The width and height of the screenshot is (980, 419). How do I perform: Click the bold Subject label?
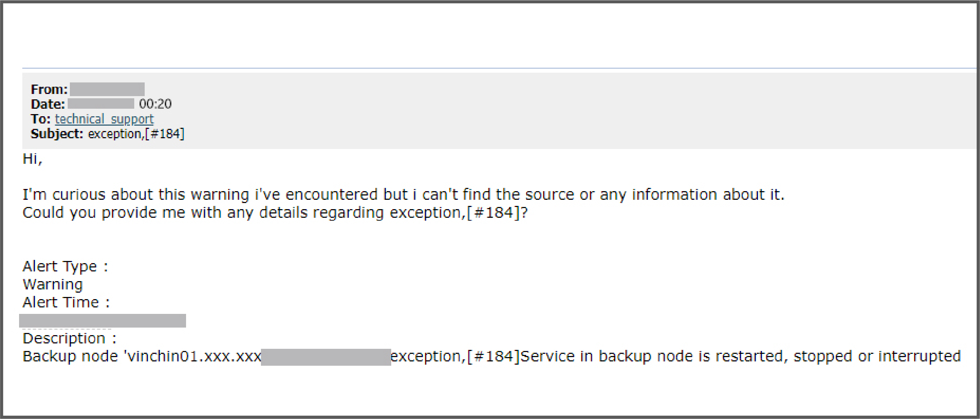(x=57, y=134)
